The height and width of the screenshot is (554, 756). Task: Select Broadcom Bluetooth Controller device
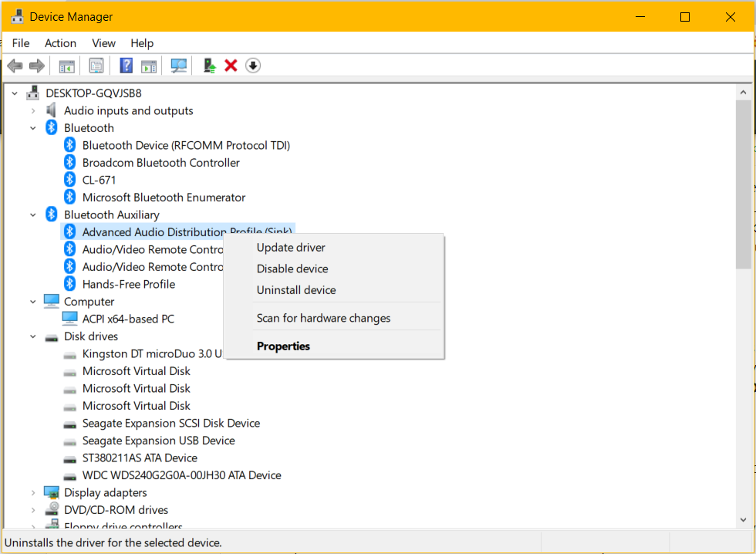(x=160, y=163)
